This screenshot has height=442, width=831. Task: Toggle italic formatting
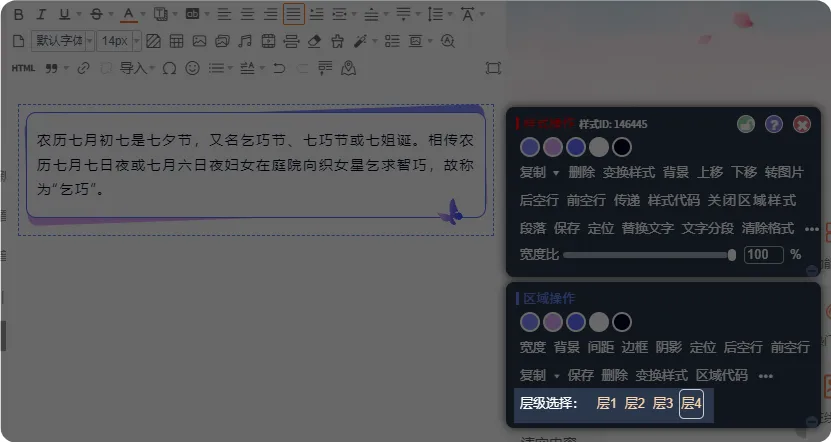tap(41, 14)
